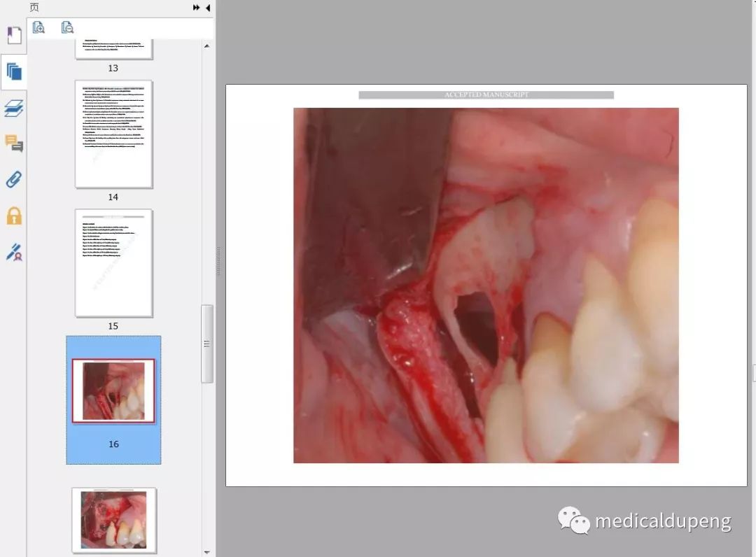The image size is (756, 557).
Task: Click the thumbnail panel scrollbar handle
Action: (x=206, y=344)
